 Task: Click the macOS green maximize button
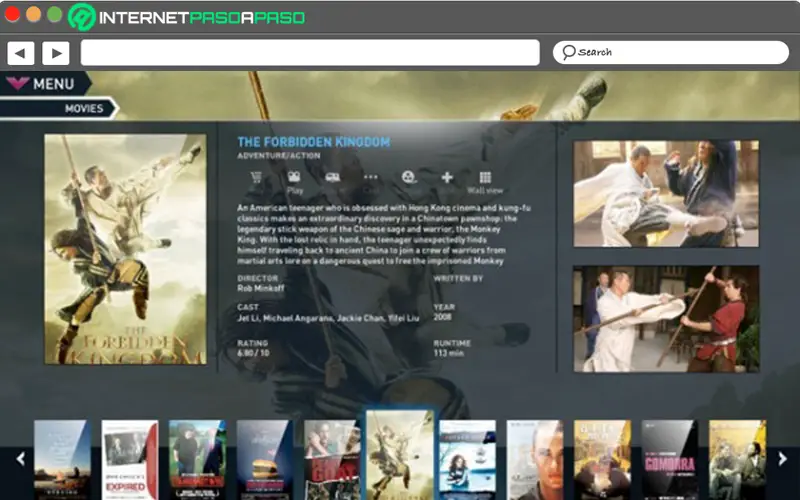tap(55, 15)
